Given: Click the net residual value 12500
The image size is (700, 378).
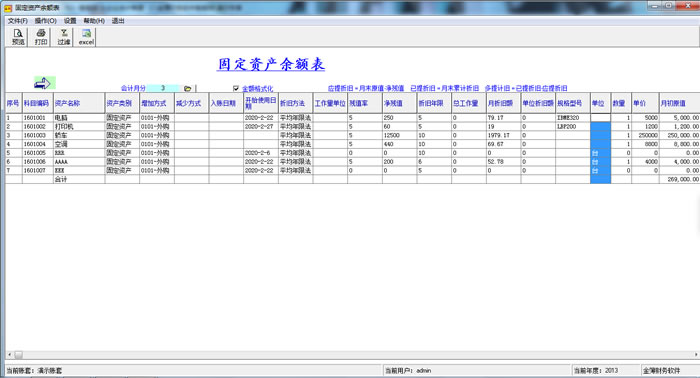Looking at the screenshot, I should (400, 135).
